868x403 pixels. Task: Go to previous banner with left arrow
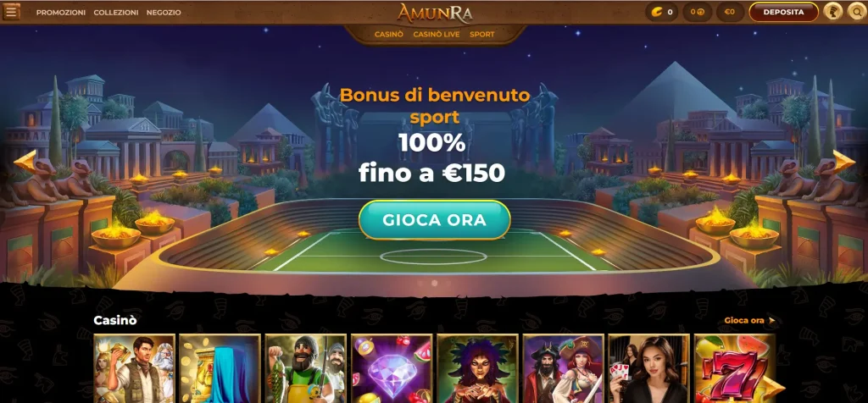pyautogui.click(x=25, y=161)
